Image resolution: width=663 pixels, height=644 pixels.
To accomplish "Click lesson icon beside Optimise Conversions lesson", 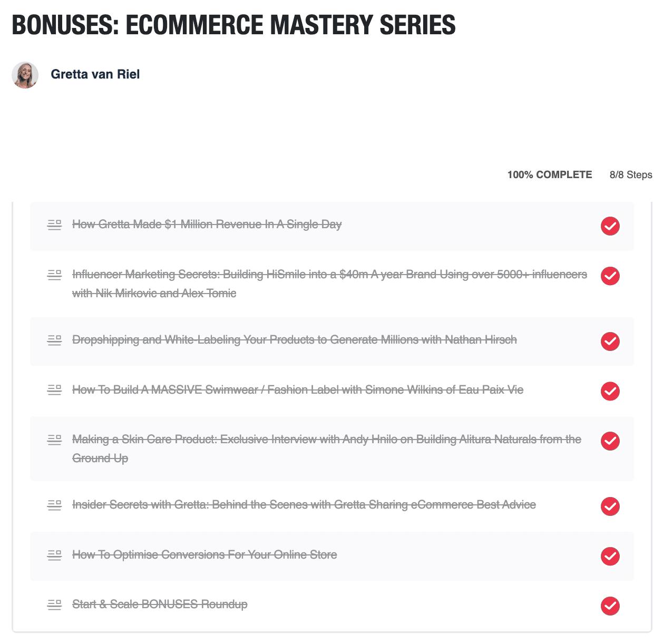I will point(54,555).
